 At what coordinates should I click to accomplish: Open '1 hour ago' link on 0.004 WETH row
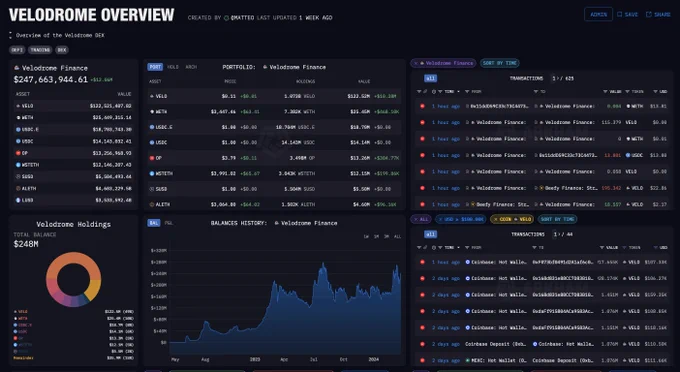445,106
